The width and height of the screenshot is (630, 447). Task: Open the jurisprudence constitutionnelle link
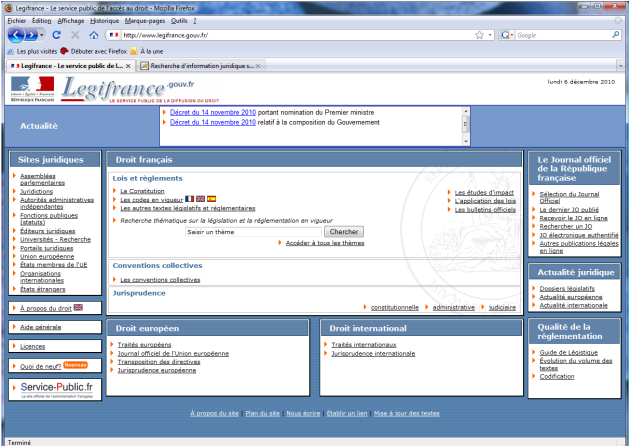point(395,307)
